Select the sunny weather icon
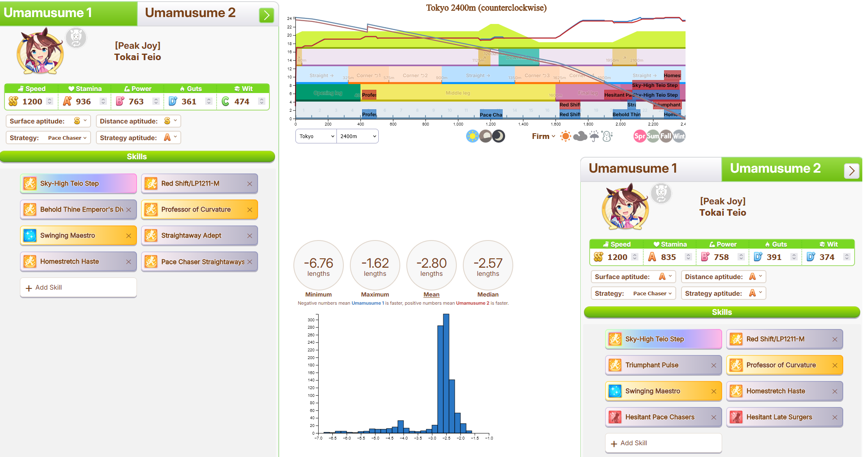This screenshot has height=457, width=868. tap(565, 136)
